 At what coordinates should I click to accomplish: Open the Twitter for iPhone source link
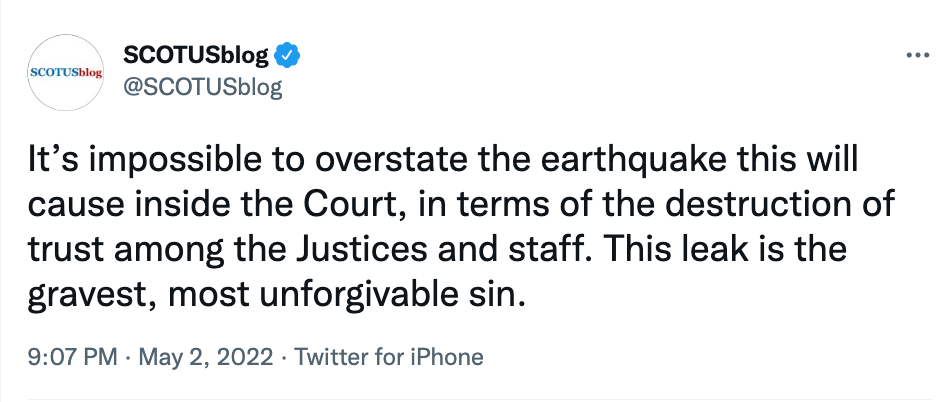tap(389, 357)
